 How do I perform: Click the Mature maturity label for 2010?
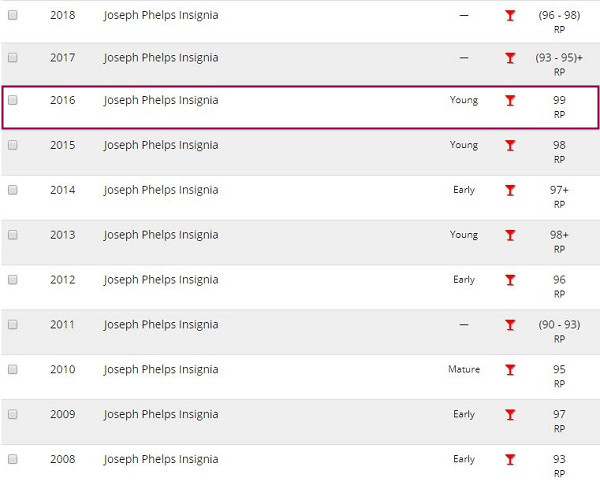tap(464, 369)
